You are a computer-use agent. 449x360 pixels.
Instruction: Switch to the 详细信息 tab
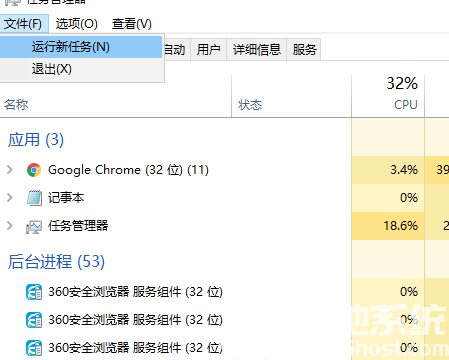[256, 50]
